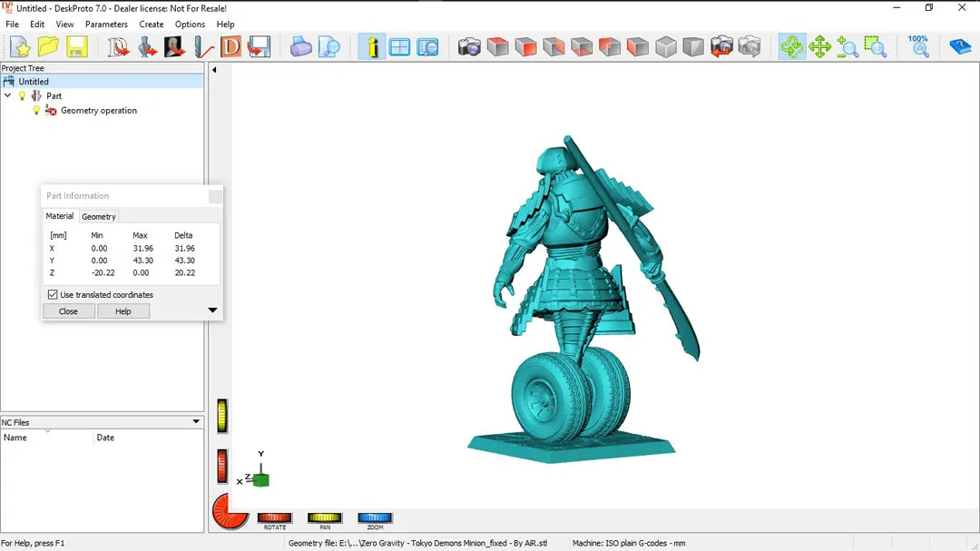Close the Part Information panel with its X
Image resolution: width=980 pixels, height=551 pixels.
(215, 196)
